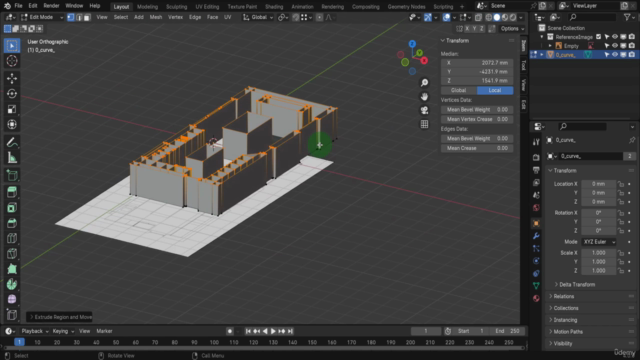Jump to the end frame button
The width and height of the screenshot is (640, 360).
(x=290, y=331)
